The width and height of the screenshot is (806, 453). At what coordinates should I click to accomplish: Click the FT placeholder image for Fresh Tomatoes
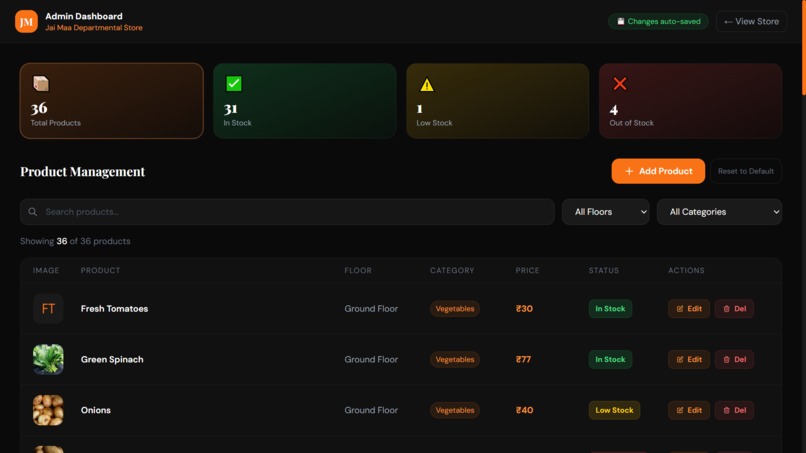coord(48,309)
